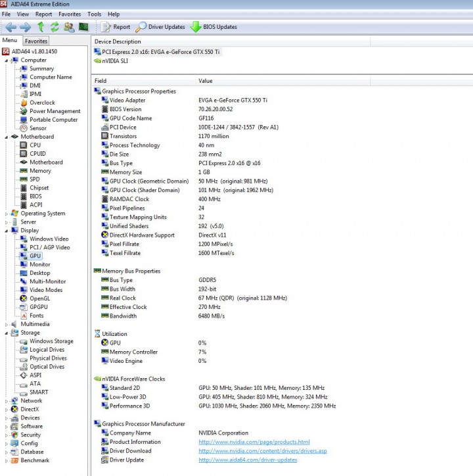Select the Overclock flame icon
Screen dimensions: 473x476
tap(24, 103)
